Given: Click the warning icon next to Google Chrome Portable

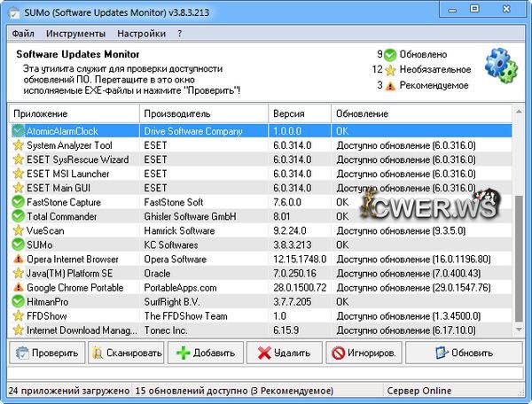Looking at the screenshot, I should coord(18,287).
